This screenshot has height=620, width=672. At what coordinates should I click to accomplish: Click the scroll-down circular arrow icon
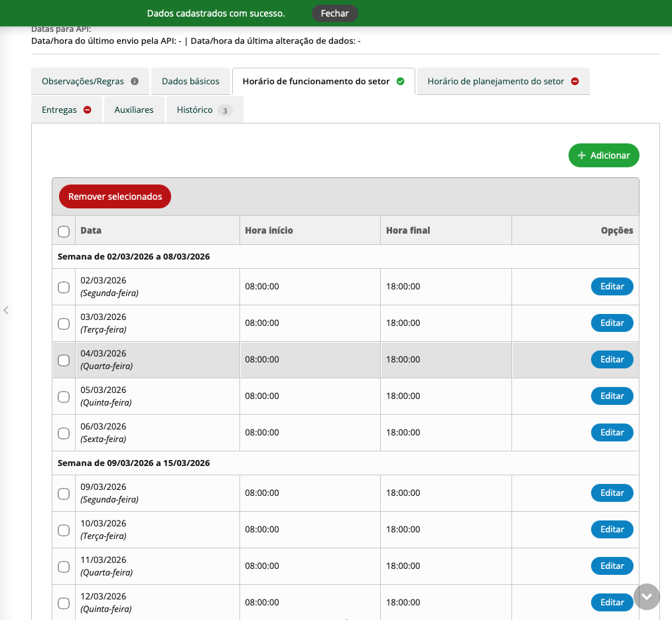[x=647, y=596]
